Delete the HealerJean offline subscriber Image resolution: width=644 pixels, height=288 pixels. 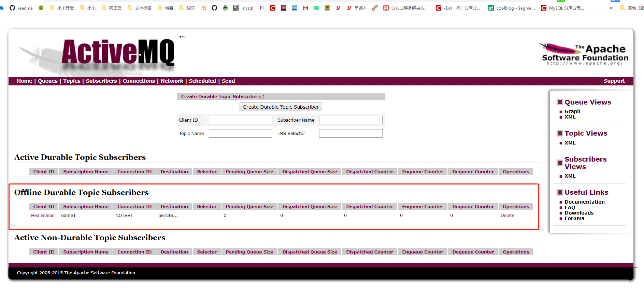(507, 216)
